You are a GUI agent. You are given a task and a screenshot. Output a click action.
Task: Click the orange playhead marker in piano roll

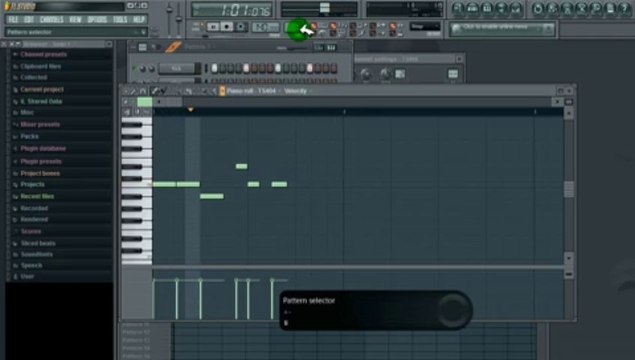190,110
